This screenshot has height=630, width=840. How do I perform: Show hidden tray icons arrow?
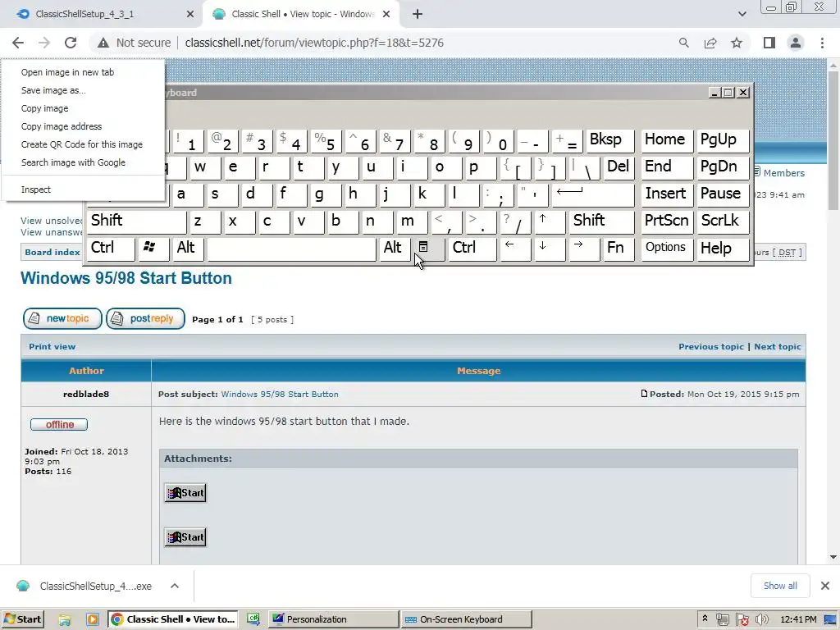click(705, 619)
